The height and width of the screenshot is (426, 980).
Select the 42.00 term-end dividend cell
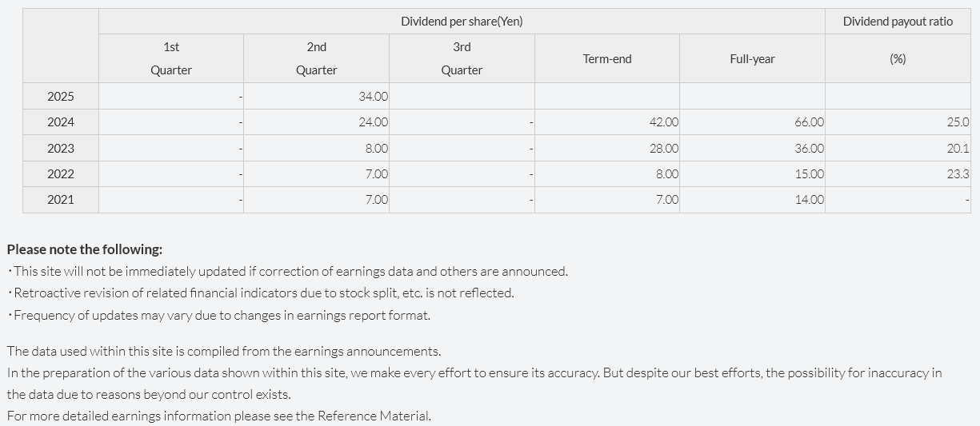point(664,122)
